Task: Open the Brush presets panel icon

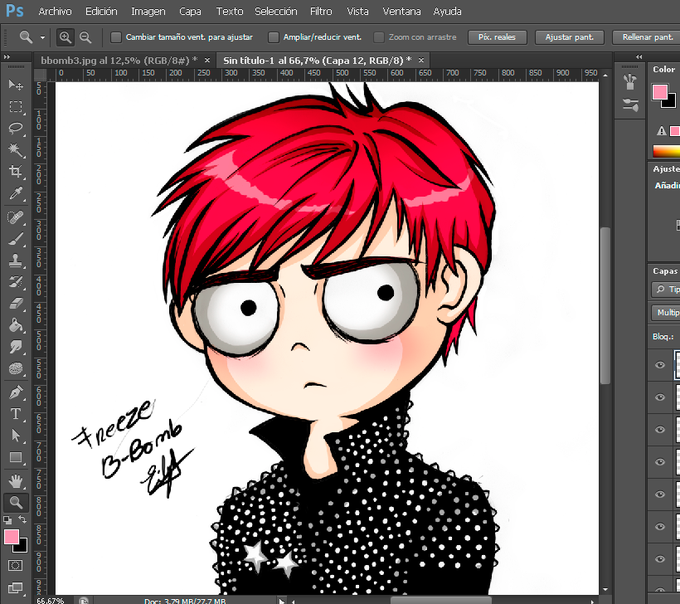Action: tap(630, 82)
